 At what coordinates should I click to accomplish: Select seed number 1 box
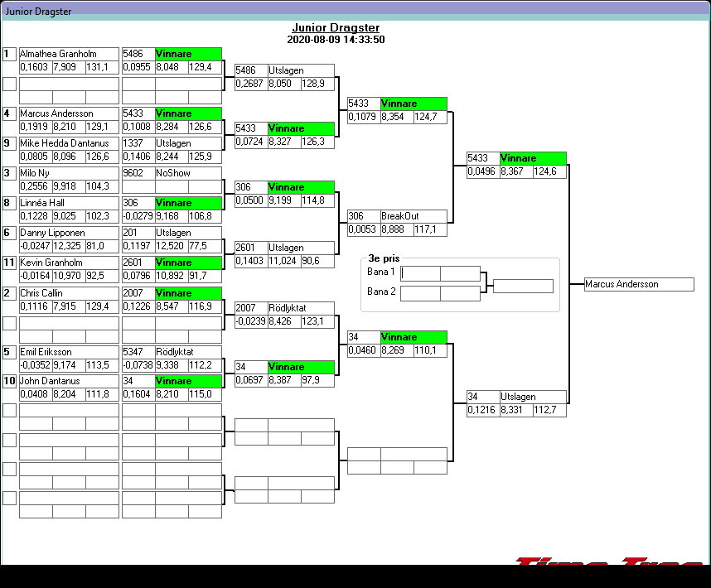click(x=9, y=54)
